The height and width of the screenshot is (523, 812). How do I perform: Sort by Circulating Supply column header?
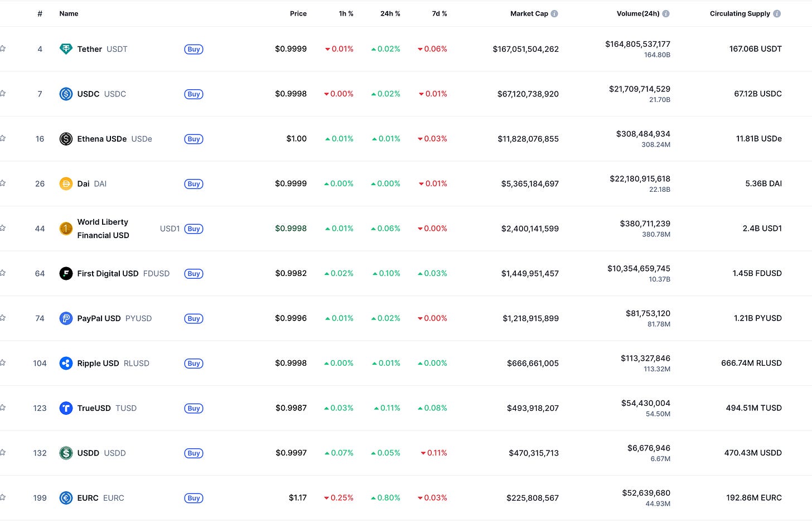tap(739, 14)
